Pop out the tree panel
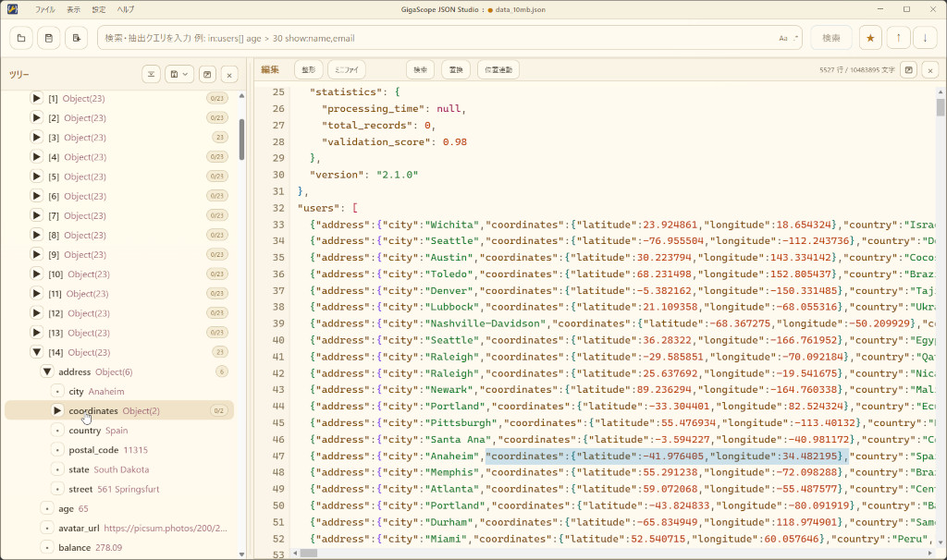The width and height of the screenshot is (947, 560). [x=207, y=74]
